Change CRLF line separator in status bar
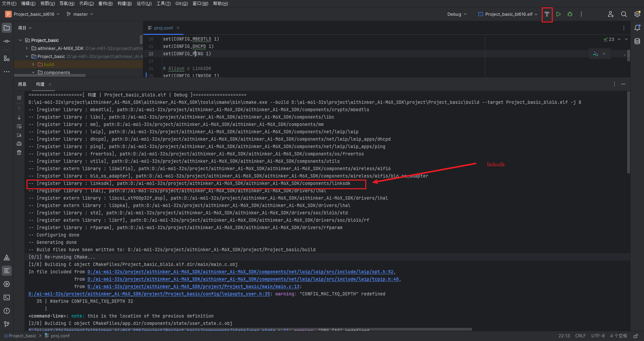Viewport: 644px width, 341px height. 580,336
